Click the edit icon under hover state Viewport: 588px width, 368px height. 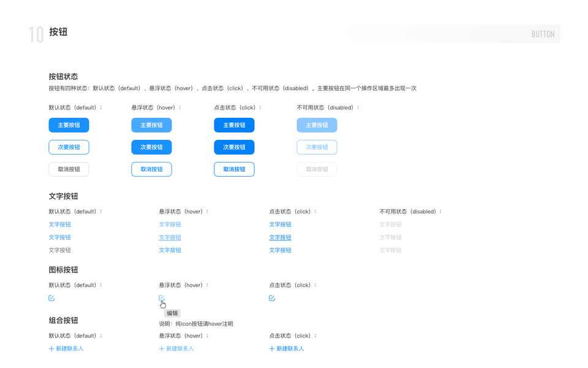162,298
